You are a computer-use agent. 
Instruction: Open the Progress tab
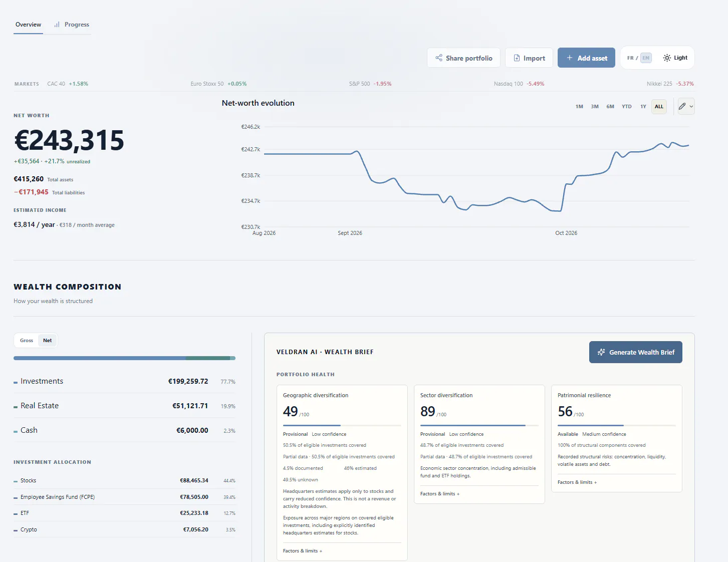[x=72, y=25]
